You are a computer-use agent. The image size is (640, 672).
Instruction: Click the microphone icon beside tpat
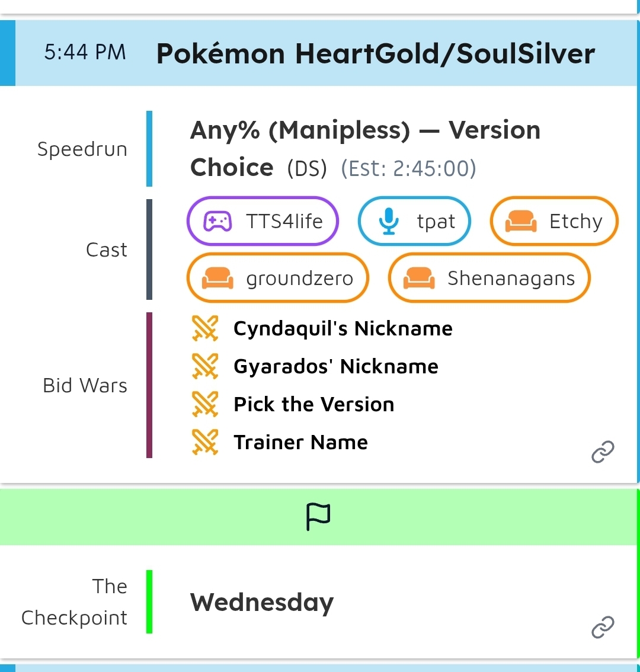pos(388,222)
